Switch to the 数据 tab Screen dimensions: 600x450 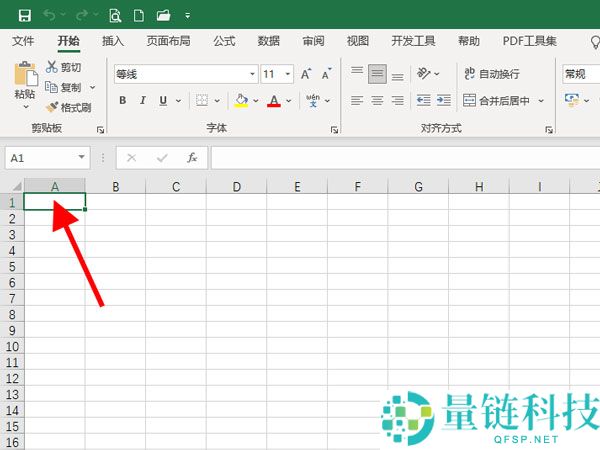(x=269, y=41)
